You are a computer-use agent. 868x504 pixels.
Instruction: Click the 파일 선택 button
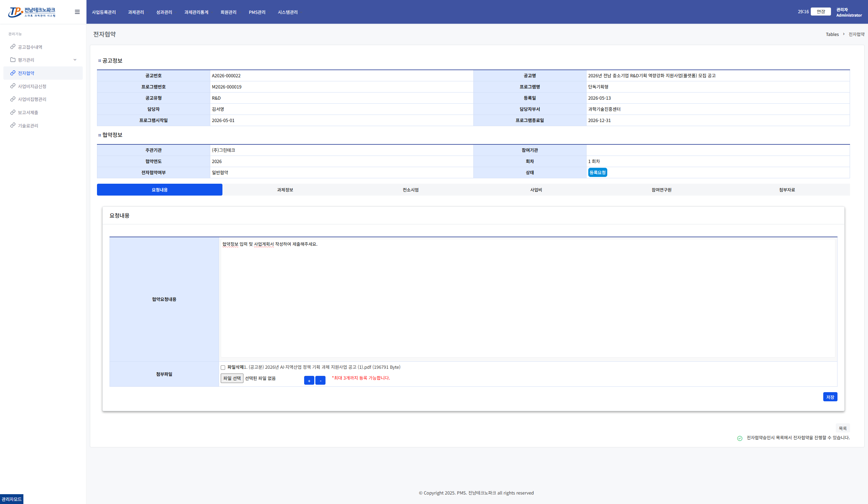pos(232,378)
